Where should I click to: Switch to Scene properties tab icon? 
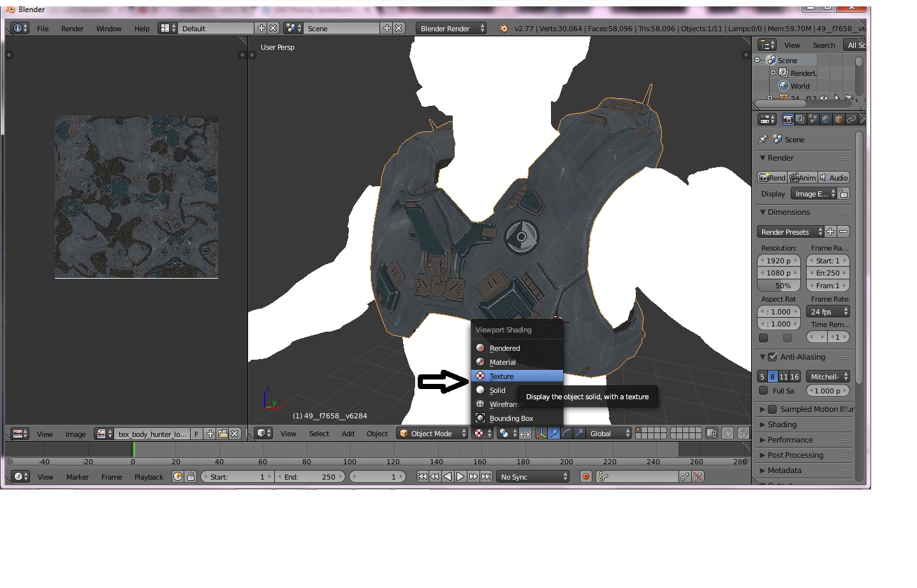(x=813, y=119)
